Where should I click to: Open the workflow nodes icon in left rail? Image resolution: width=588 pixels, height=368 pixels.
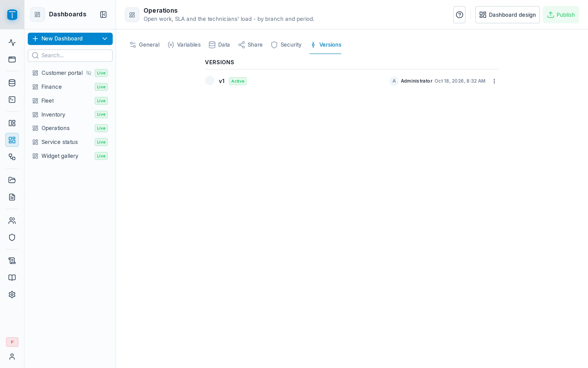(12, 157)
